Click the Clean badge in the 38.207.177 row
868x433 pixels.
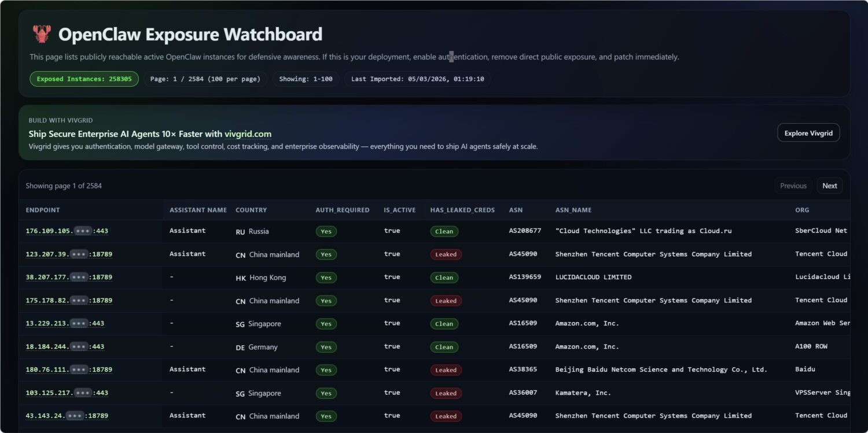coord(444,277)
